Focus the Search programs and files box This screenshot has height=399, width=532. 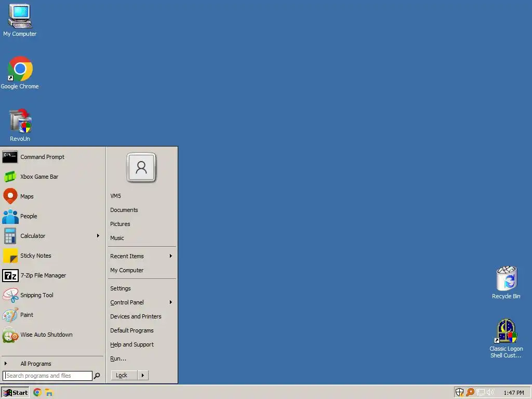[x=47, y=376]
